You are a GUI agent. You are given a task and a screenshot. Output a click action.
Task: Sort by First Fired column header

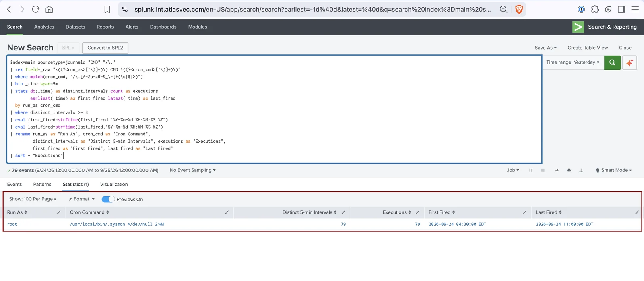(442, 212)
